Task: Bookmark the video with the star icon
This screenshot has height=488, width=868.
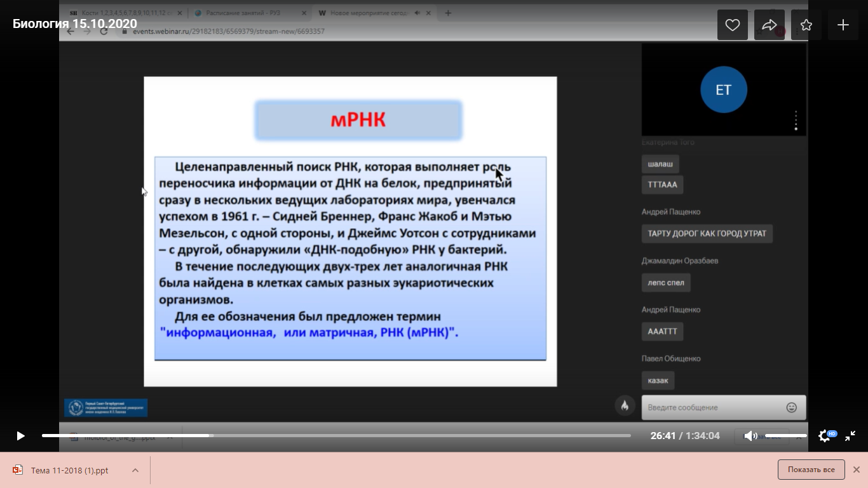Action: pos(806,25)
